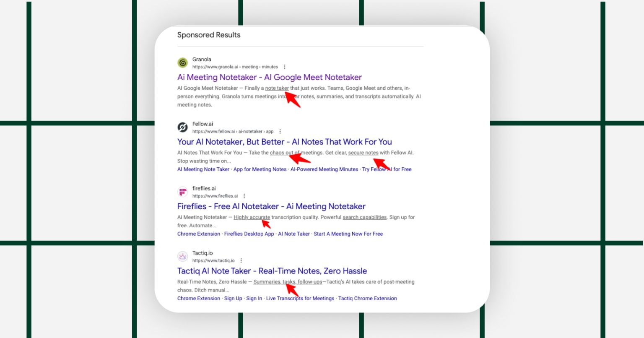
Task: Open the 'Chrome Extension' sitelink in the Tactiq result
Action: [199, 299]
